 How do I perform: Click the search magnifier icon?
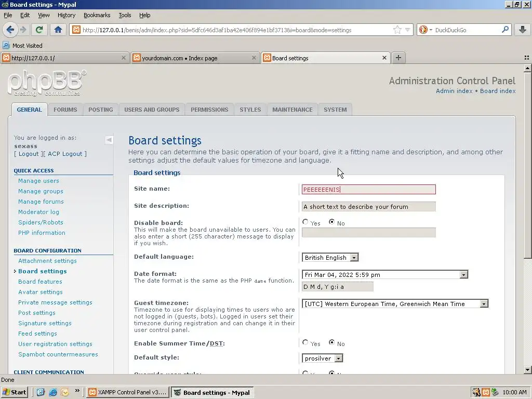(x=505, y=30)
